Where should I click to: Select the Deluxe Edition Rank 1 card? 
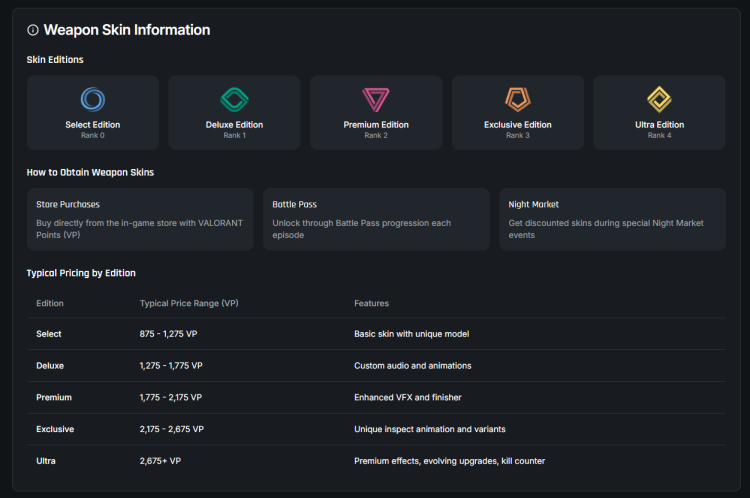(234, 112)
